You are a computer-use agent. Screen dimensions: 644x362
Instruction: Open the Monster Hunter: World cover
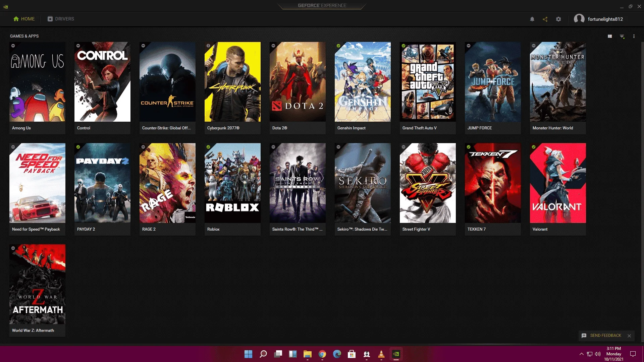558,82
